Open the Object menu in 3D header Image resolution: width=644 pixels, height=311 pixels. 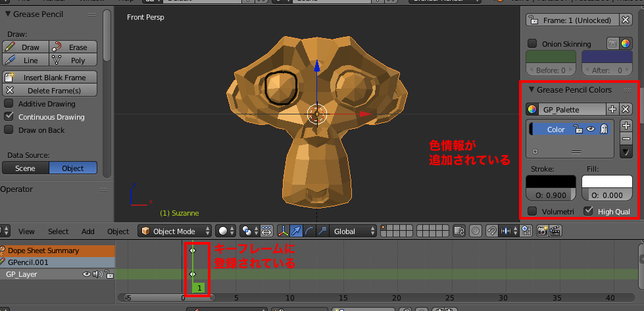(x=118, y=231)
